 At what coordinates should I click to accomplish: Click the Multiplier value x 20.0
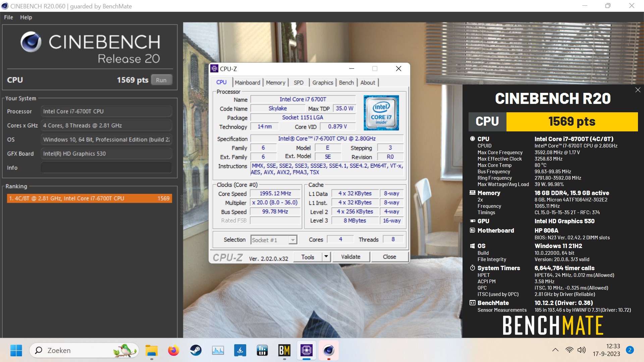pyautogui.click(x=275, y=202)
